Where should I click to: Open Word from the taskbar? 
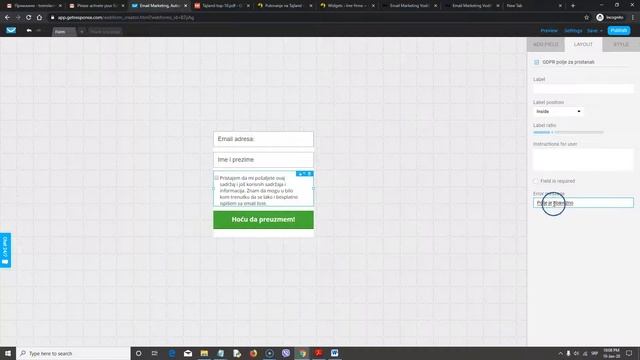(335, 353)
